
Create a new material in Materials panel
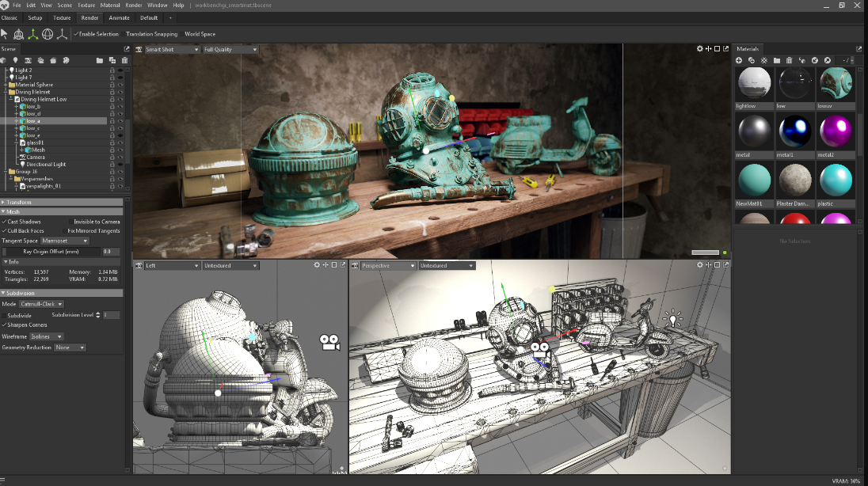click(x=738, y=60)
